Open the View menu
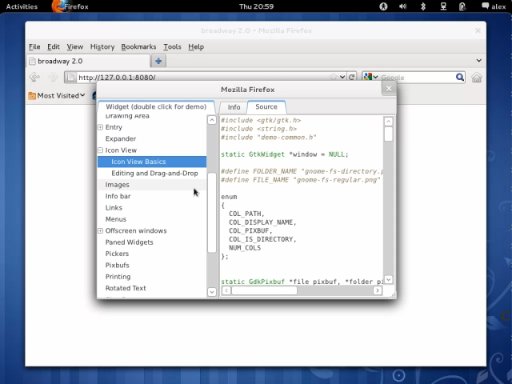The image size is (512, 384). pyautogui.click(x=75, y=47)
